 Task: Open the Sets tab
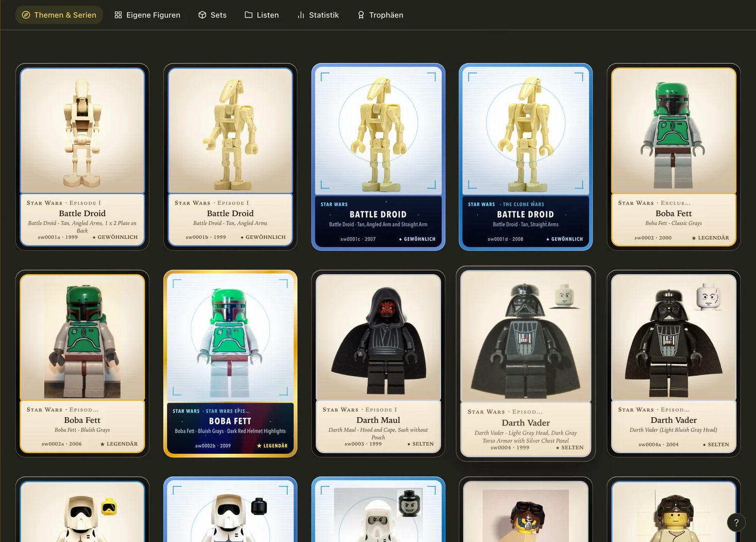click(x=212, y=15)
